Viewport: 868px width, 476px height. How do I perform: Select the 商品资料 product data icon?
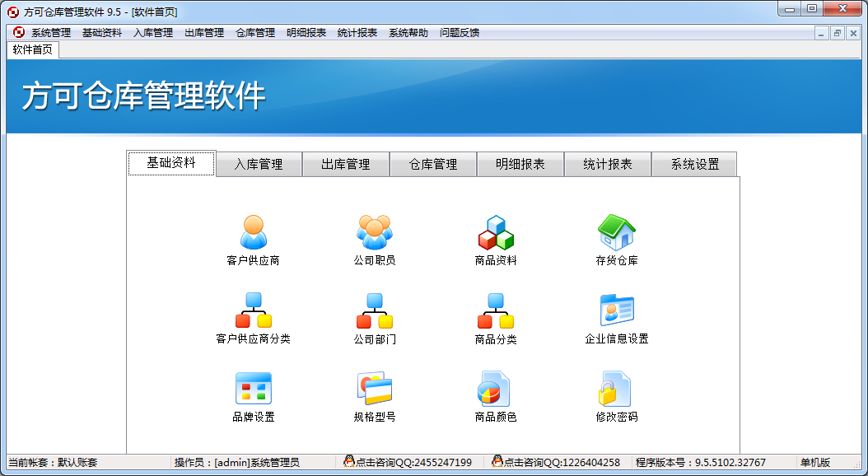coord(496,236)
